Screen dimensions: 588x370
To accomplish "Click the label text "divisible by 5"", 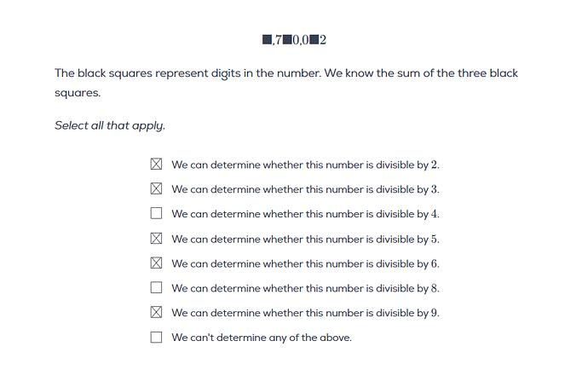I will [x=407, y=239].
